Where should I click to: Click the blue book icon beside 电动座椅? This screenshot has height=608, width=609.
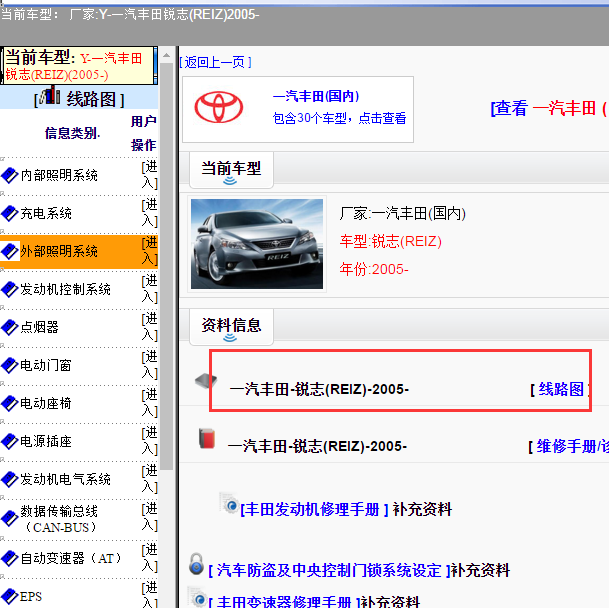coord(10,403)
